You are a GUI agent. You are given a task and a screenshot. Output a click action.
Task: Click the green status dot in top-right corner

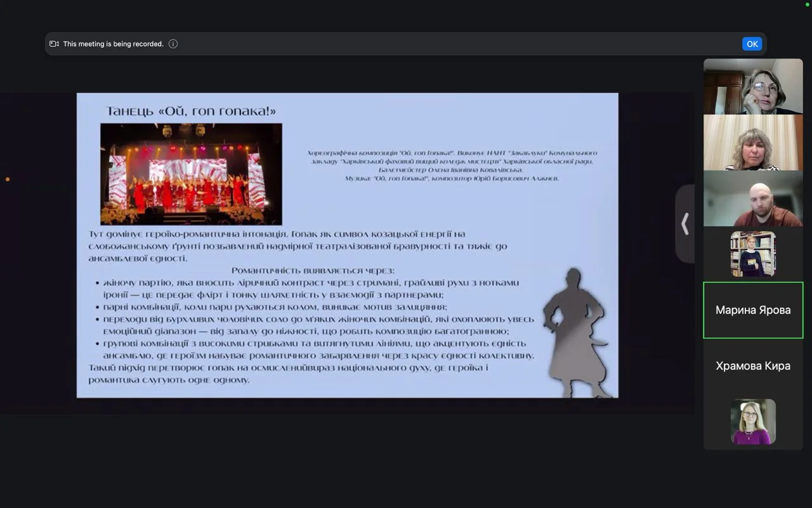coord(808,4)
